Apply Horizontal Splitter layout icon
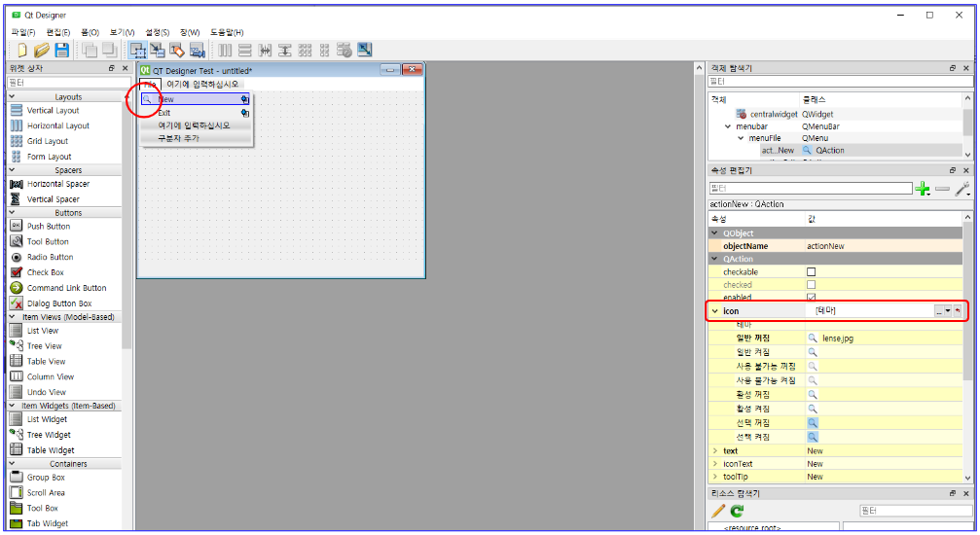Viewport: 980px width, 535px height. tap(265, 50)
